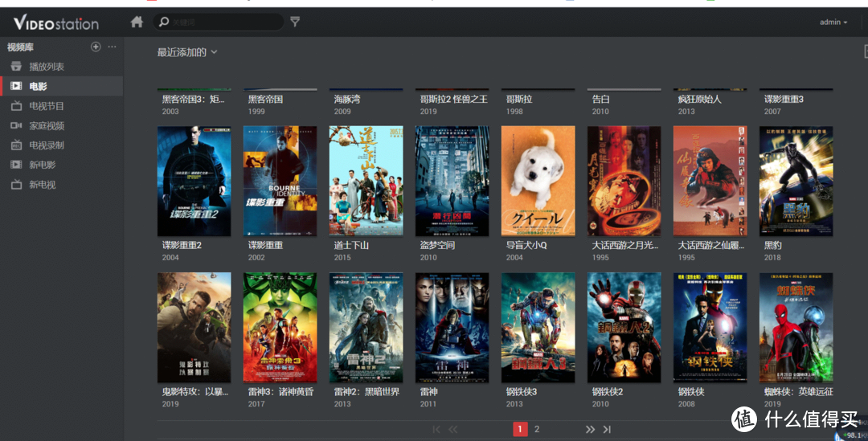
Task: Select 播放列表 in the sidebar
Action: (x=47, y=67)
